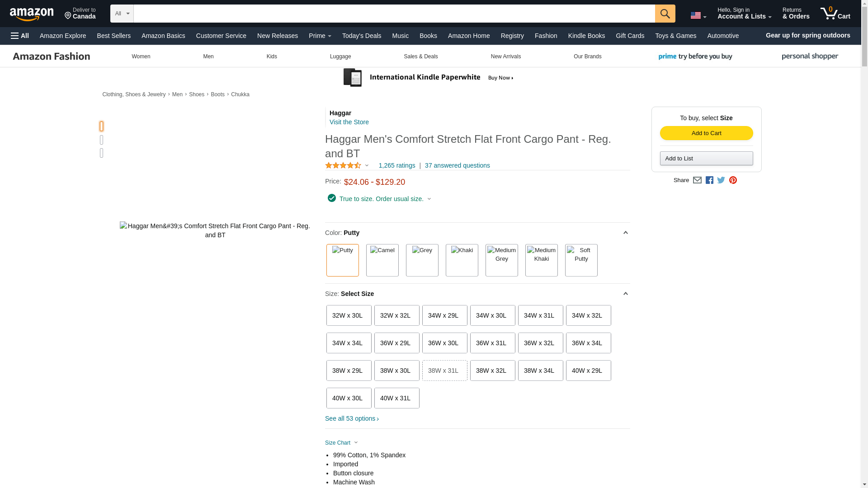The width and height of the screenshot is (868, 488).
Task: Open the Luggage fashion tab
Action: 340,56
